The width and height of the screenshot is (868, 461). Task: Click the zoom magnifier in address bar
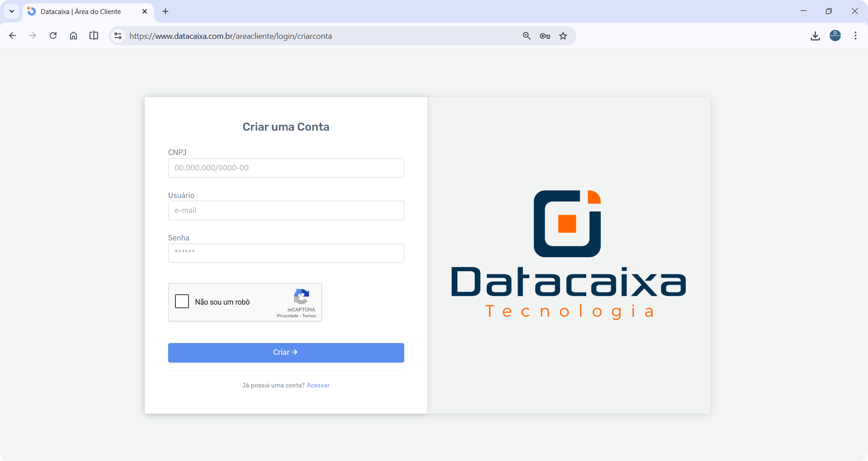[x=527, y=36]
